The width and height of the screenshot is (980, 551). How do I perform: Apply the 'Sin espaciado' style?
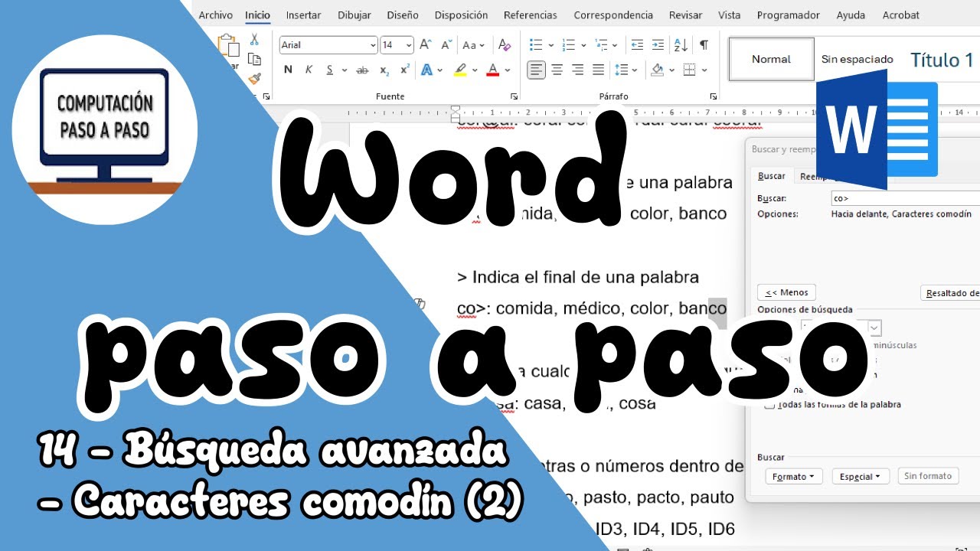pos(857,59)
